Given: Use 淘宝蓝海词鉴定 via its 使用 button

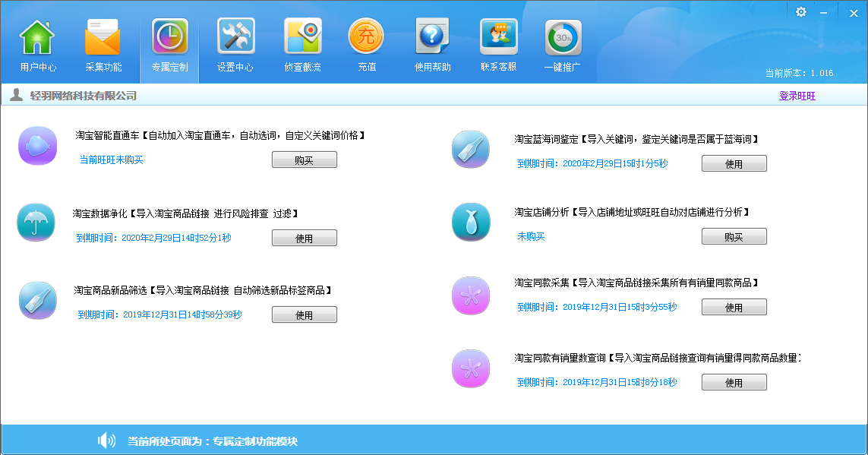Looking at the screenshot, I should [x=734, y=164].
